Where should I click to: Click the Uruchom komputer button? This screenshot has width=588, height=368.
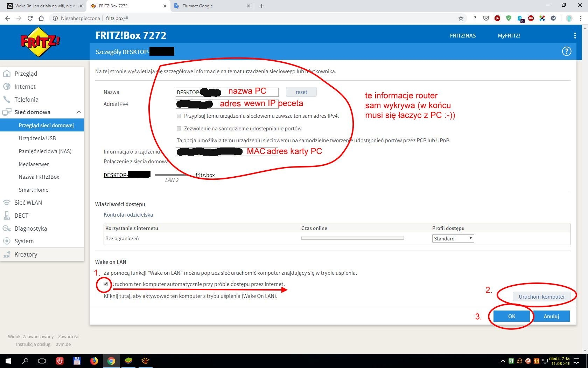[x=541, y=297]
